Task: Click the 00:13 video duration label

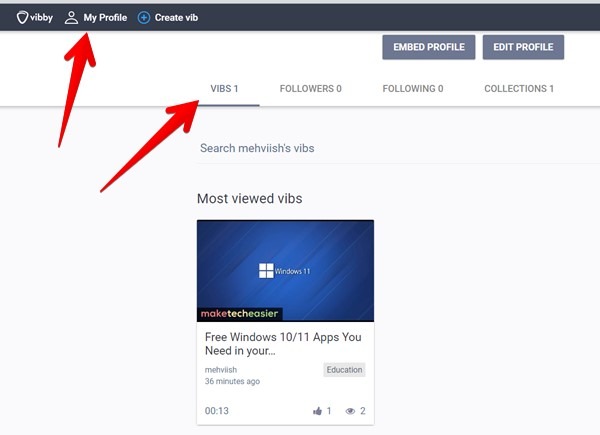Action: [216, 411]
